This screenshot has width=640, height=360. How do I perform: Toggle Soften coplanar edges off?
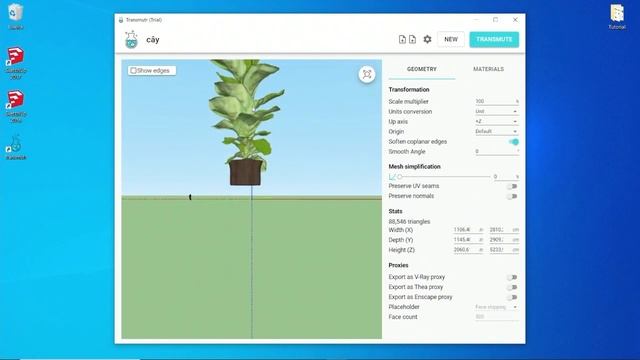pyautogui.click(x=513, y=142)
